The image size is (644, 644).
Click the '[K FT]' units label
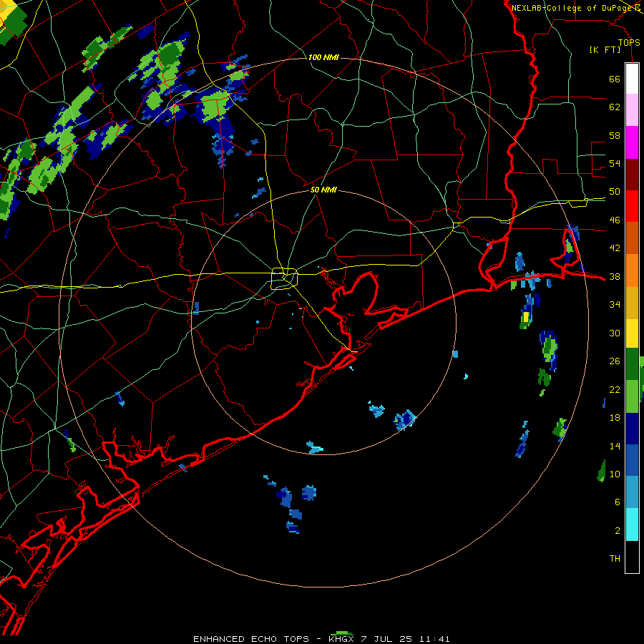coord(605,49)
